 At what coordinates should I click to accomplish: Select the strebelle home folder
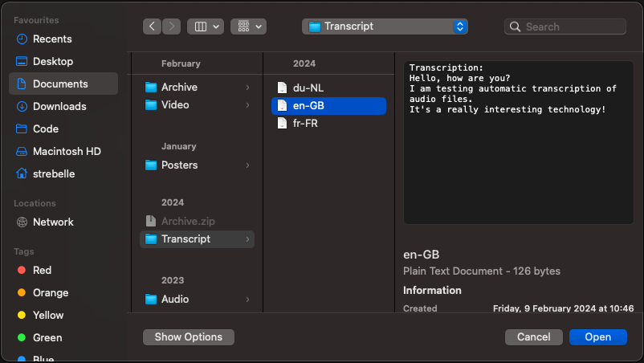(x=63, y=173)
